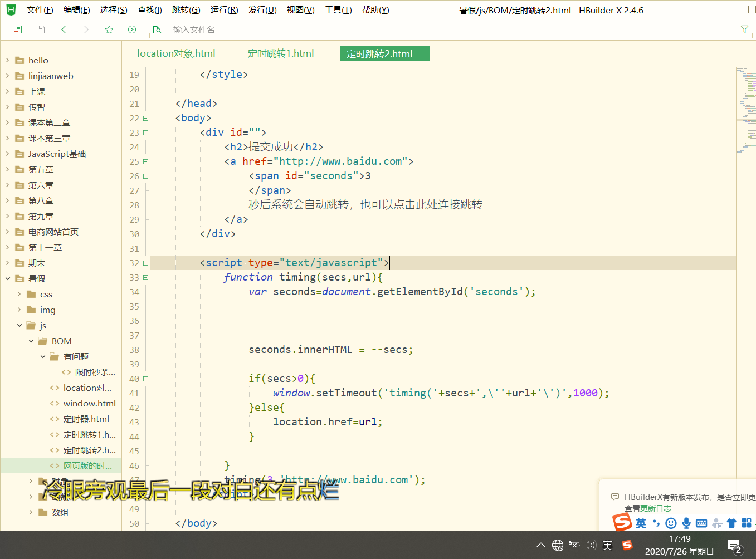Open the 运行(R) menu

(x=224, y=10)
